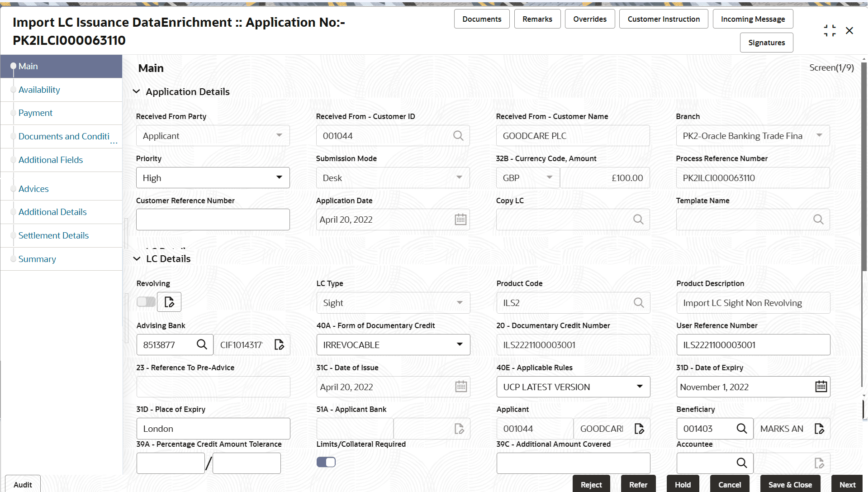This screenshot has width=868, height=492.
Task: Click the Save & Close button
Action: 789,484
